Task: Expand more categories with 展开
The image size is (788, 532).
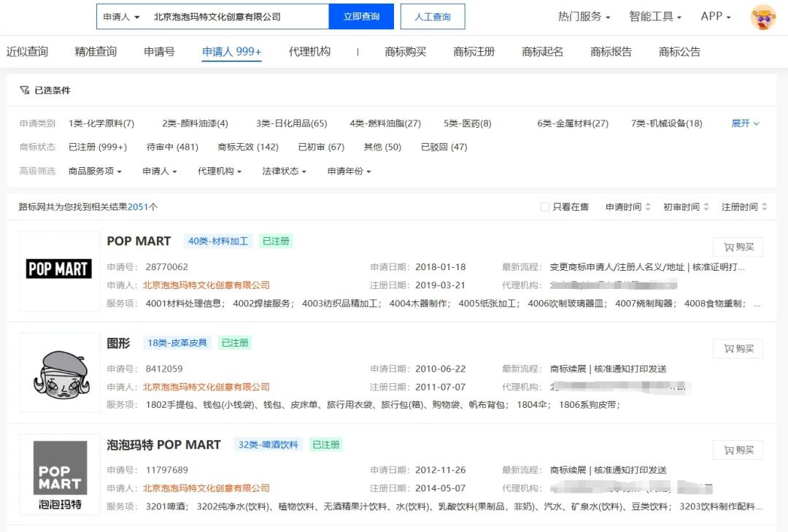Action: [745, 123]
